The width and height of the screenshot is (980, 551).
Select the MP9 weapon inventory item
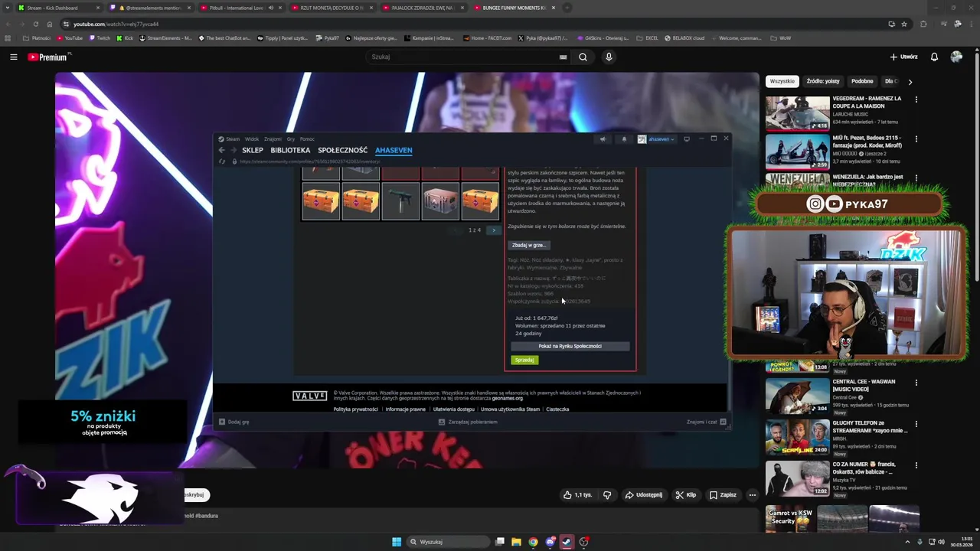(400, 201)
